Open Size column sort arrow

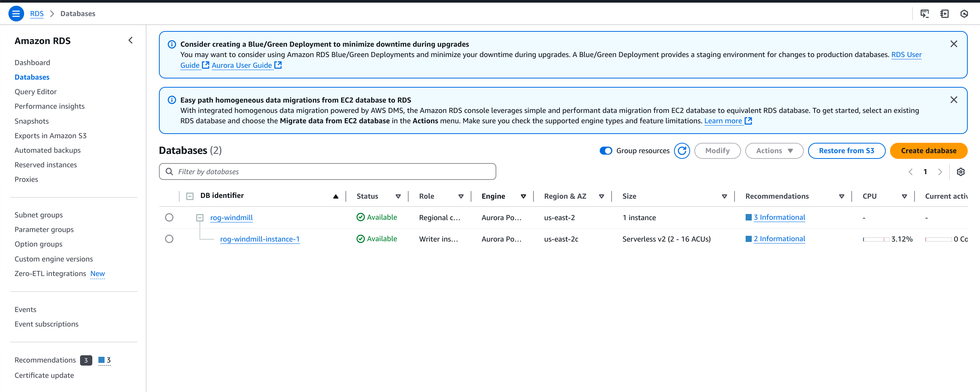(725, 196)
